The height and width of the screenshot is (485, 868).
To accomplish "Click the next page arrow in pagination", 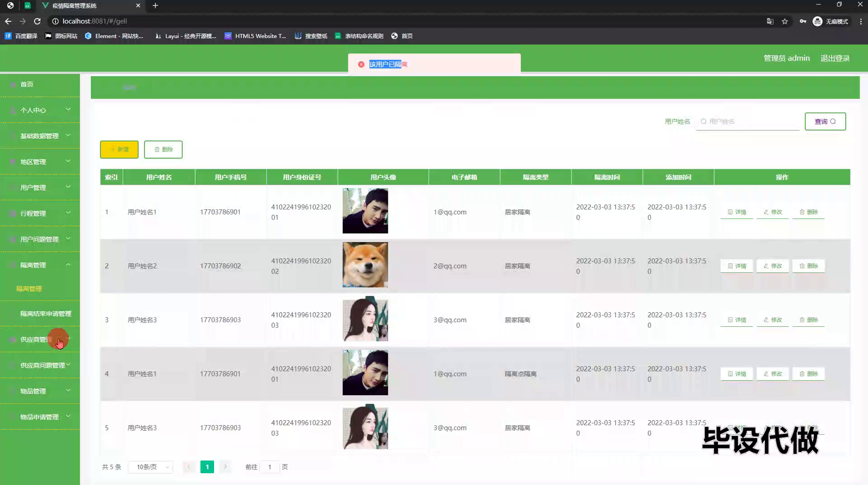I will (x=225, y=467).
